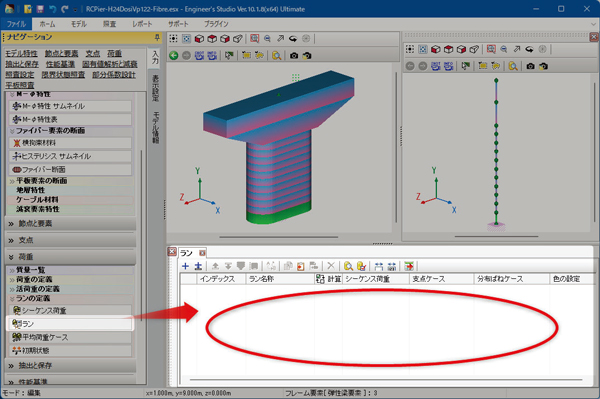Click the blue plus add-run icon
The height and width of the screenshot is (399, 600).
[x=185, y=266]
